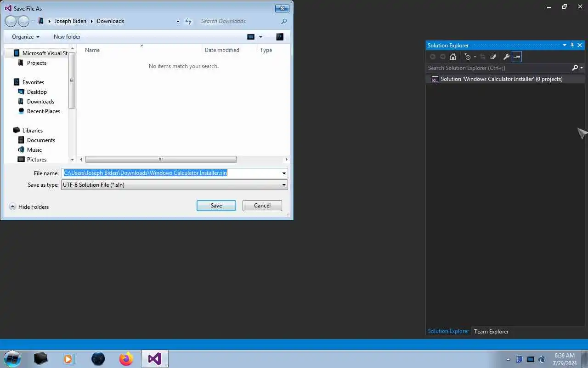Click the file list scroll right arrow
588x368 pixels.
(x=286, y=160)
